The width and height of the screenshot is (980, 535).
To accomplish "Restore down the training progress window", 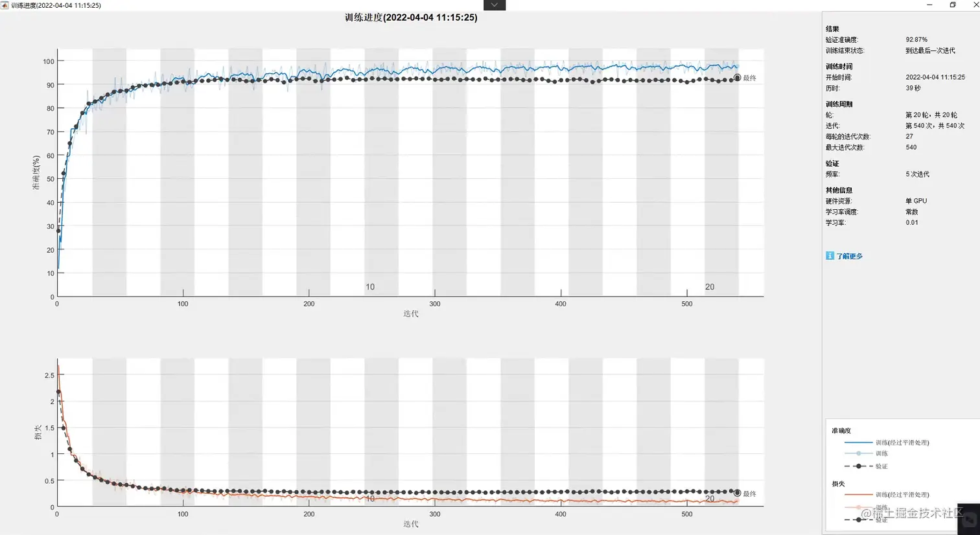I will pyautogui.click(x=953, y=5).
